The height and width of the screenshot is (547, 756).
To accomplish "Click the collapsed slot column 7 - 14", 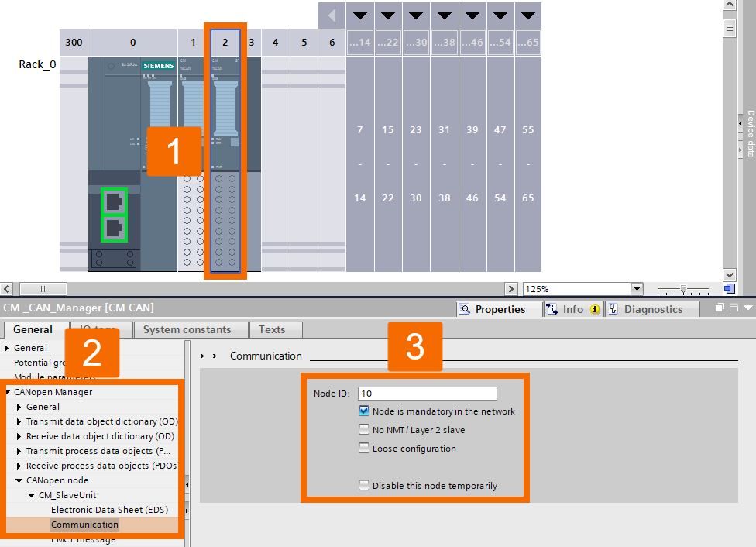I will 359,164.
